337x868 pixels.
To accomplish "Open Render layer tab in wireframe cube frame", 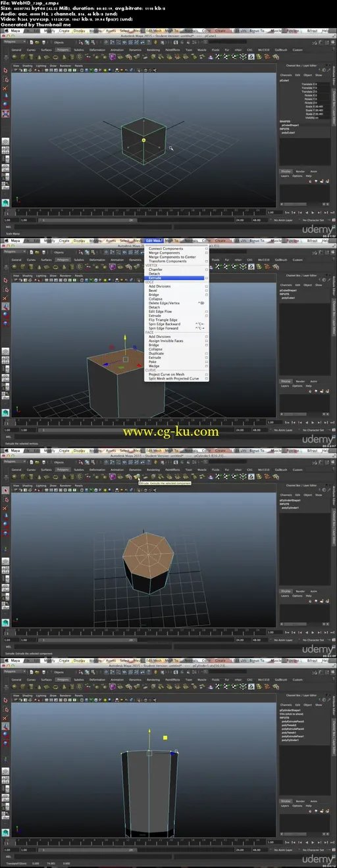I will [x=300, y=171].
